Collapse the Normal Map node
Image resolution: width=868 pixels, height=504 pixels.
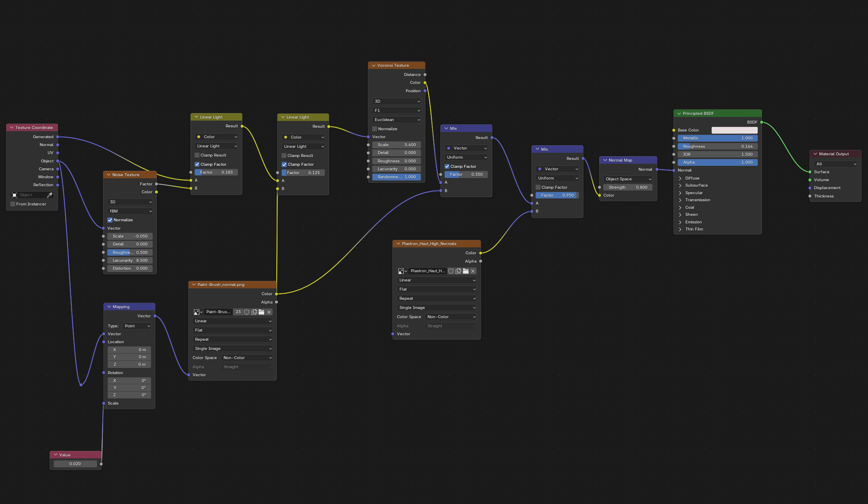[605, 160]
